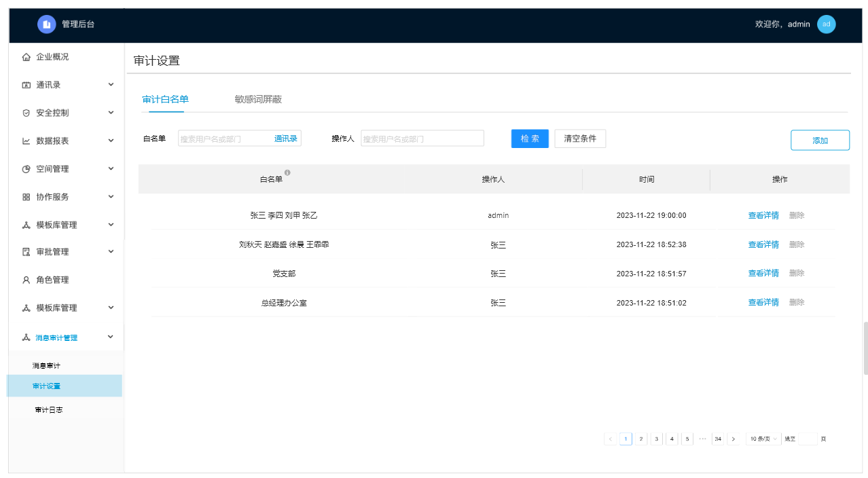Click the jump-to-page input box
Screen dimensions: 868x478
(807, 439)
